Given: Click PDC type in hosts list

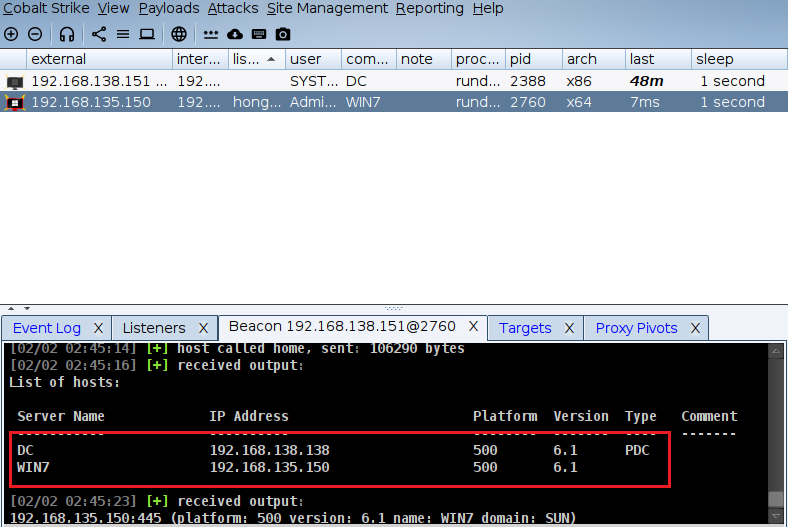Looking at the screenshot, I should [637, 450].
